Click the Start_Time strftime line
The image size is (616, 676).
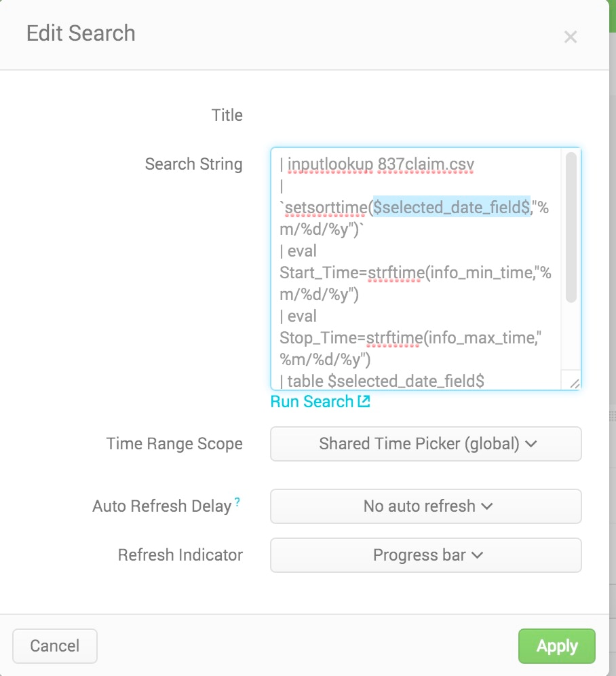tap(415, 273)
